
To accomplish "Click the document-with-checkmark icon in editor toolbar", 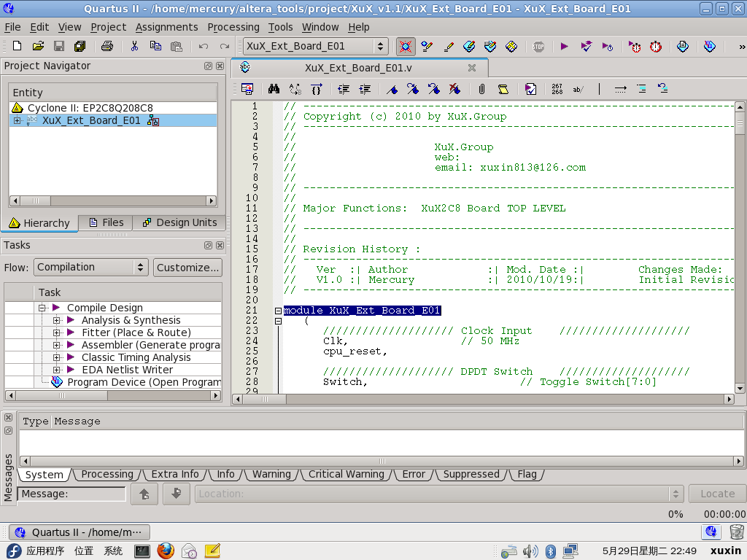I will pyautogui.click(x=530, y=89).
